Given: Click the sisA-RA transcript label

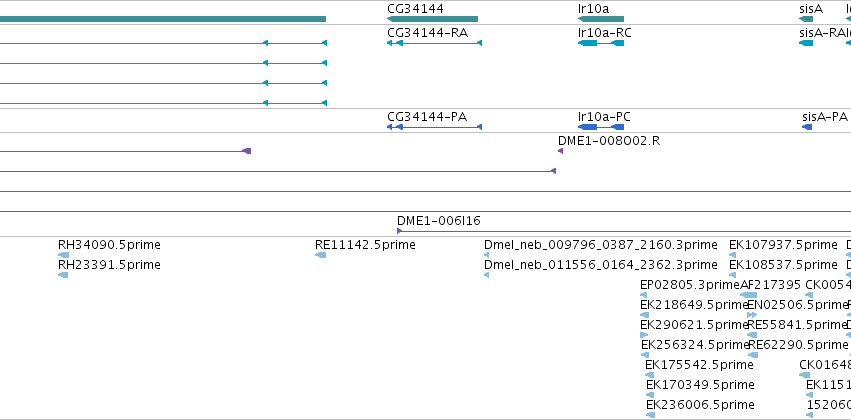Looking at the screenshot, I should point(822,33).
